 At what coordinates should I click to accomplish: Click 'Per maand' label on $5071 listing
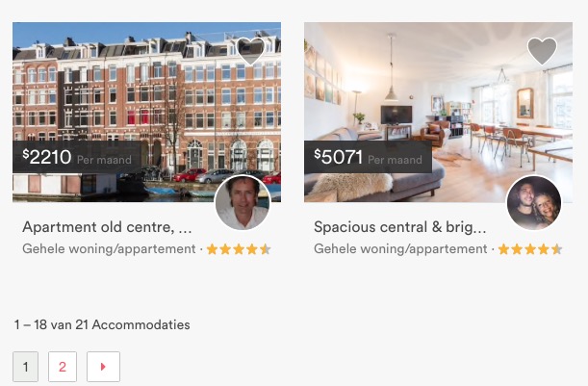(x=395, y=160)
